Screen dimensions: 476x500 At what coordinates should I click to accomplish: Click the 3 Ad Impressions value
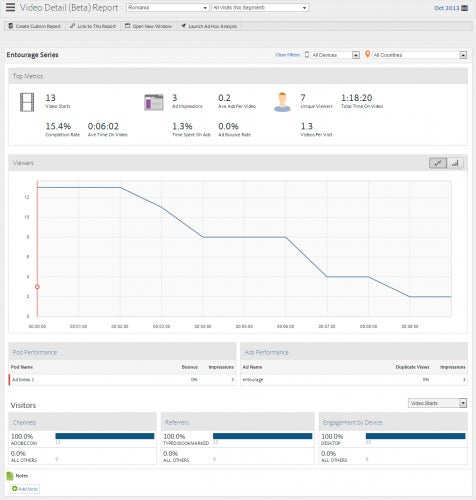click(175, 98)
